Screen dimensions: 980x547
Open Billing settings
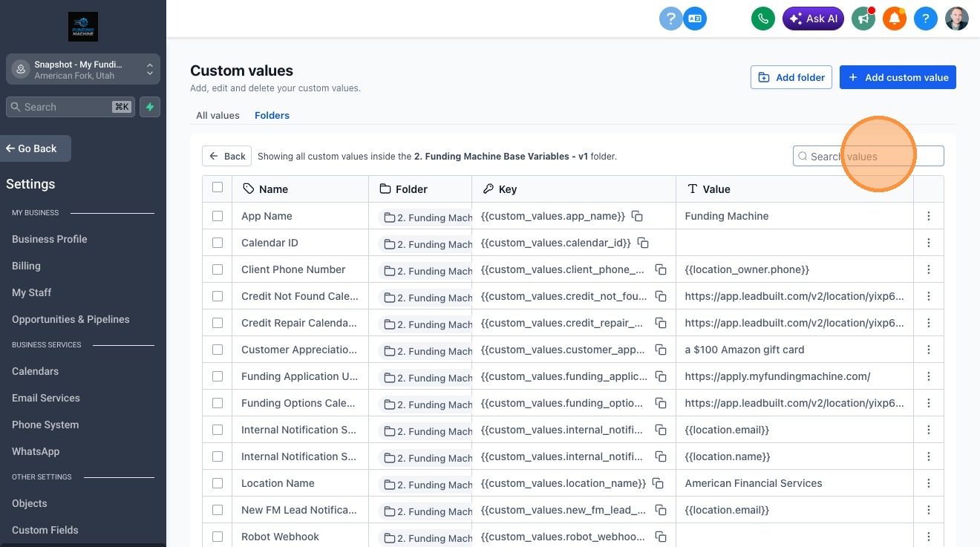tap(26, 266)
